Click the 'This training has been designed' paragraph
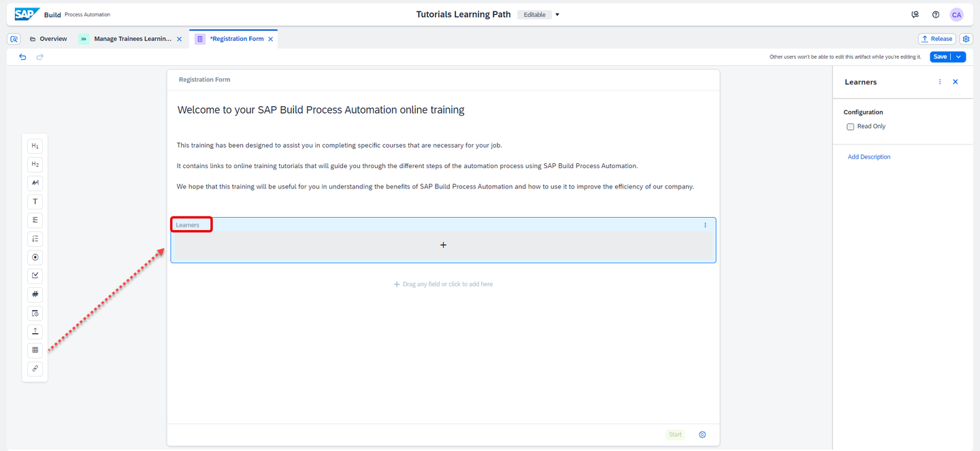The image size is (980, 451). pos(340,145)
